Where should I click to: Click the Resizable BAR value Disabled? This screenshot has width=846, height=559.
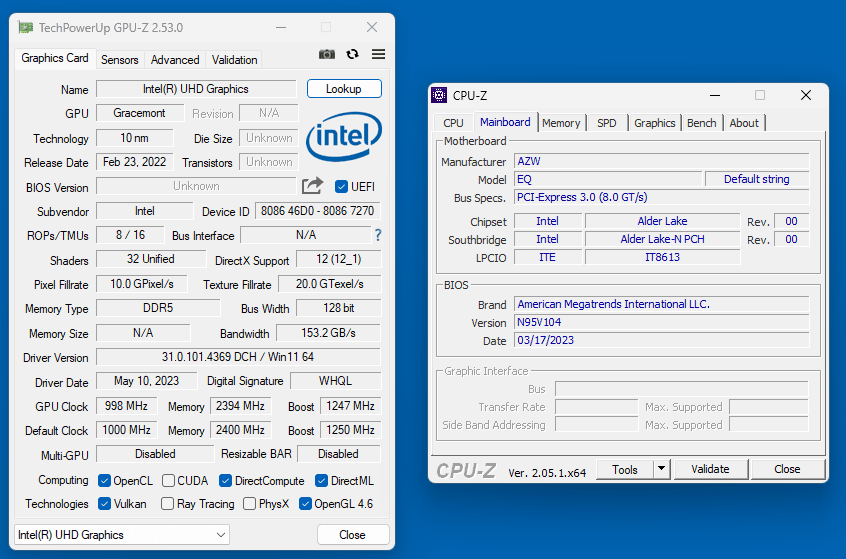339,454
